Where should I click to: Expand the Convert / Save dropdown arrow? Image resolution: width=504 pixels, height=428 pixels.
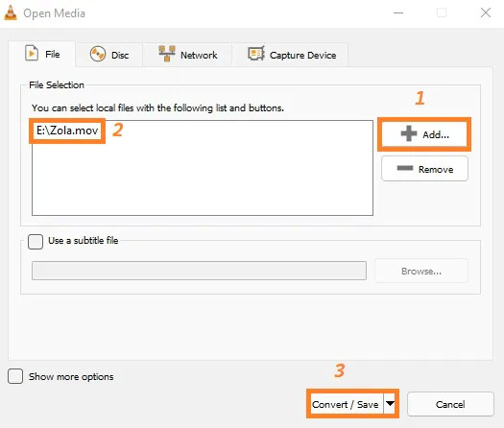[390, 404]
